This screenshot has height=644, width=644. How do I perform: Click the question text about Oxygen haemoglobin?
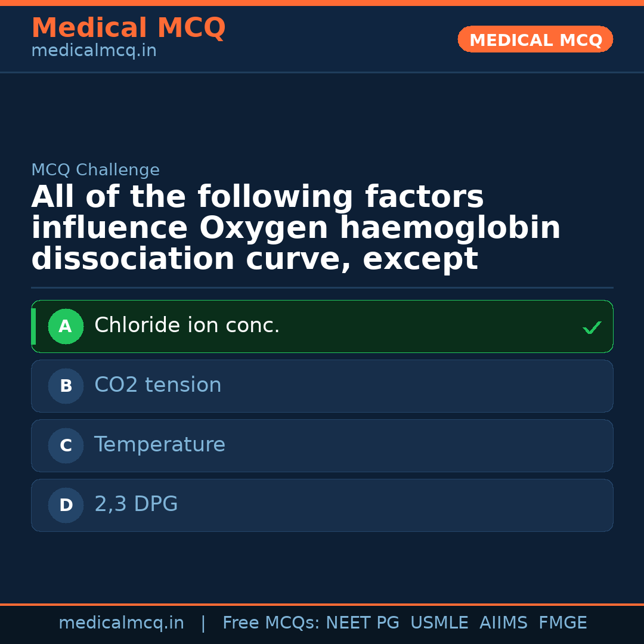[x=296, y=228]
